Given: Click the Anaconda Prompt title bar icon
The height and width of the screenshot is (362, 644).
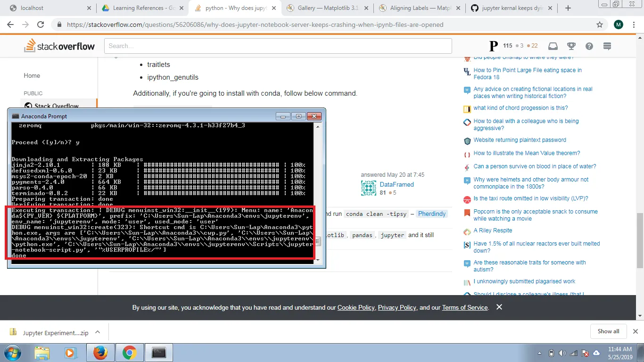Looking at the screenshot, I should pyautogui.click(x=16, y=116).
